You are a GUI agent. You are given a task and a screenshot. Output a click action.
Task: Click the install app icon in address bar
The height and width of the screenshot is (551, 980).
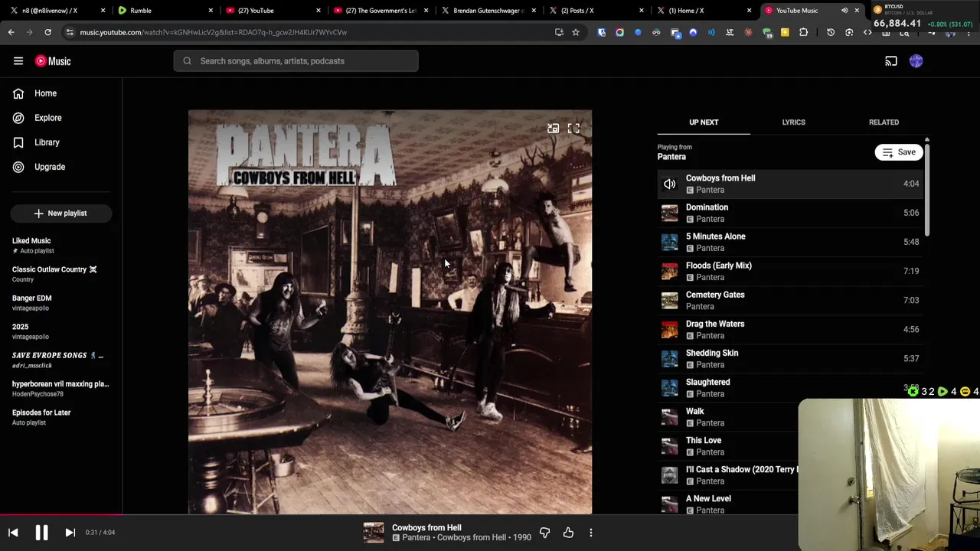pos(559,32)
